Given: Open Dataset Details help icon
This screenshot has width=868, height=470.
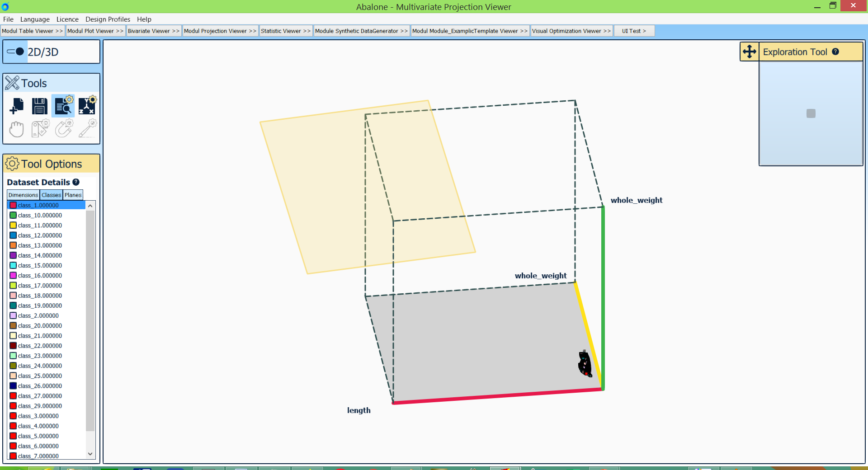Looking at the screenshot, I should pyautogui.click(x=76, y=182).
